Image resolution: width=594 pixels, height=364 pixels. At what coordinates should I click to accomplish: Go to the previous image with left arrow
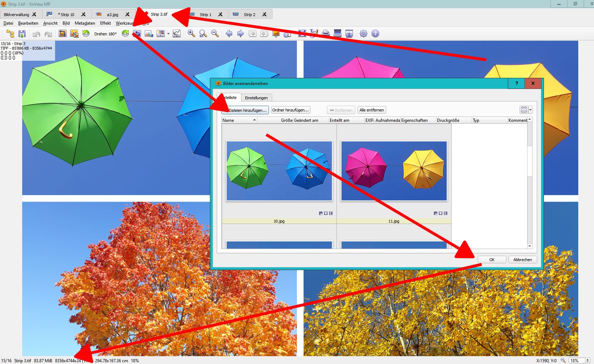click(x=229, y=34)
